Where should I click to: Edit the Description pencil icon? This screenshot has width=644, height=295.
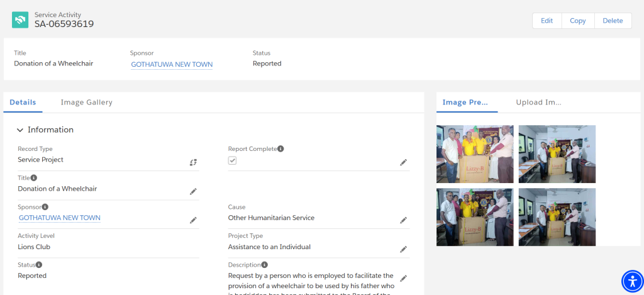point(403,278)
